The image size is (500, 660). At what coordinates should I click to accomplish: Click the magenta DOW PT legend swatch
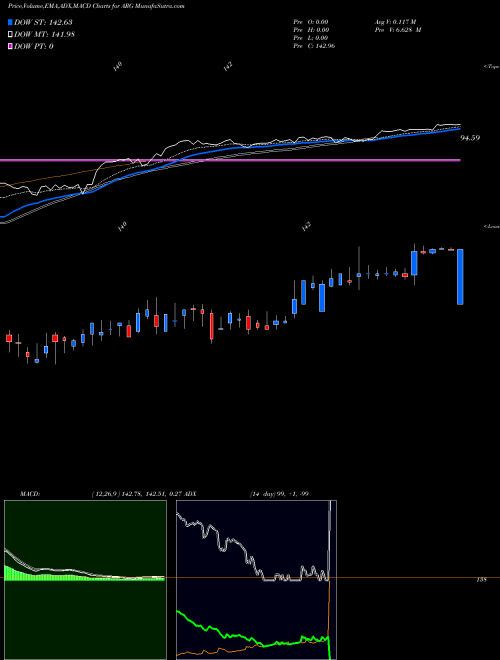11,46
